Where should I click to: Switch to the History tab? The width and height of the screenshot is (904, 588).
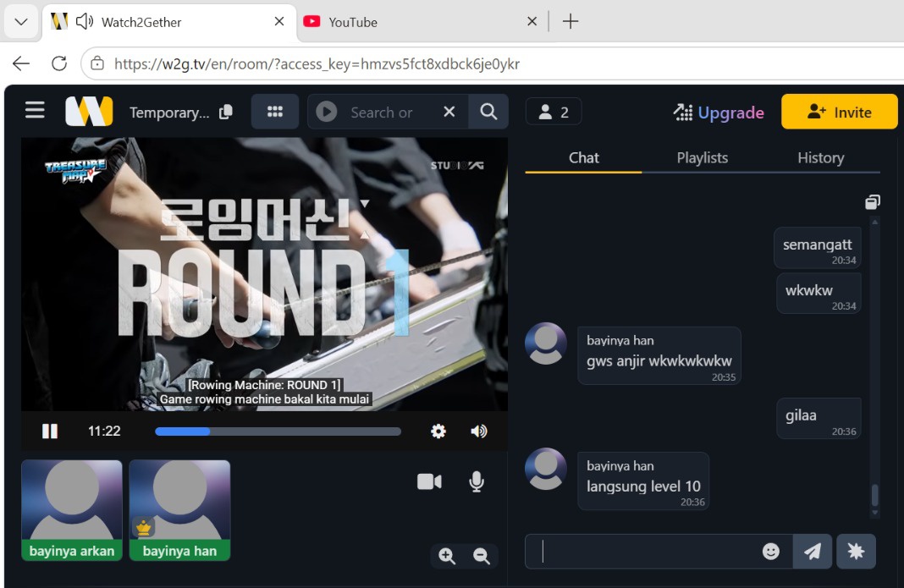pyautogui.click(x=820, y=158)
